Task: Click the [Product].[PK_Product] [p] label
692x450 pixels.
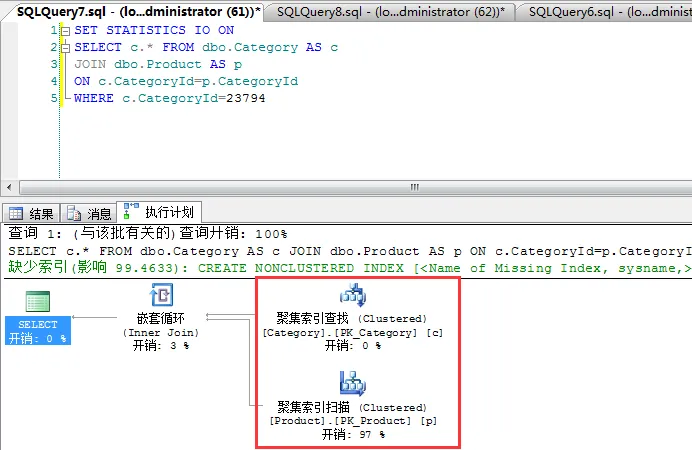Action: tap(353, 421)
